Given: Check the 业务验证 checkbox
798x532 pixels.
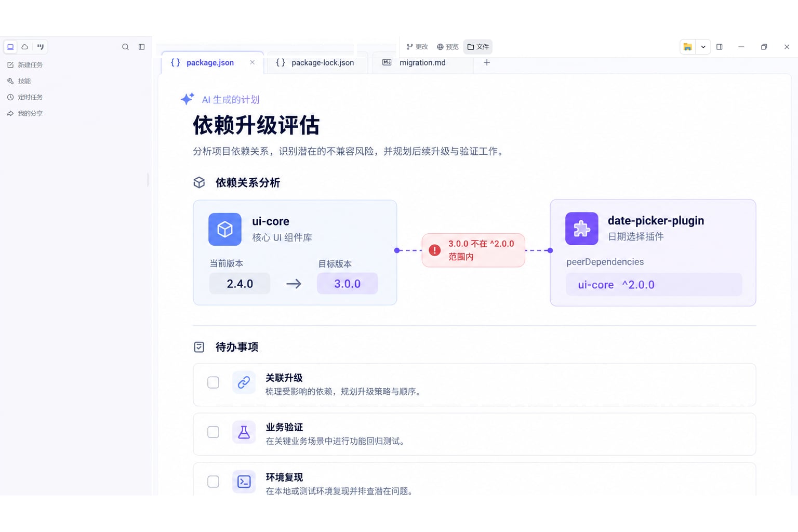Looking at the screenshot, I should (213, 432).
